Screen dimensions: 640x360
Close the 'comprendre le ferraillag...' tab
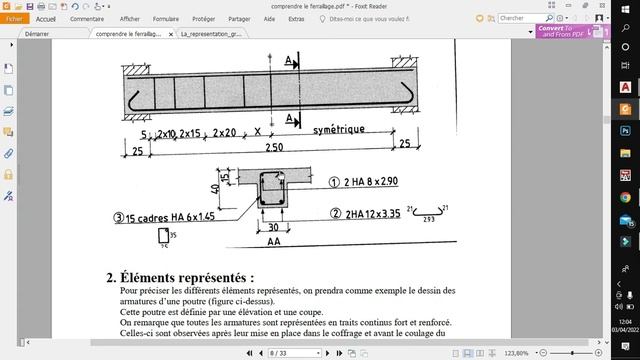171,34
